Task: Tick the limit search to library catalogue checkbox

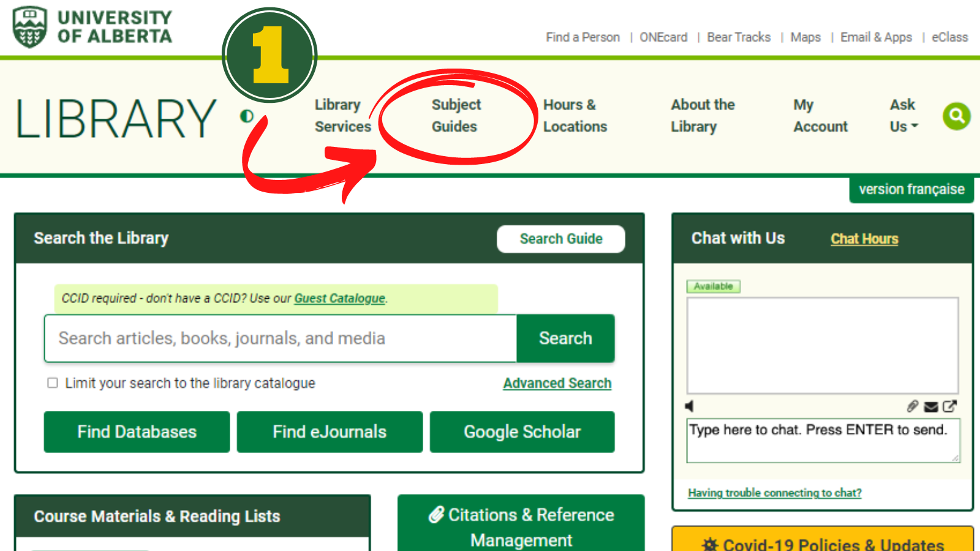Action: [x=53, y=383]
